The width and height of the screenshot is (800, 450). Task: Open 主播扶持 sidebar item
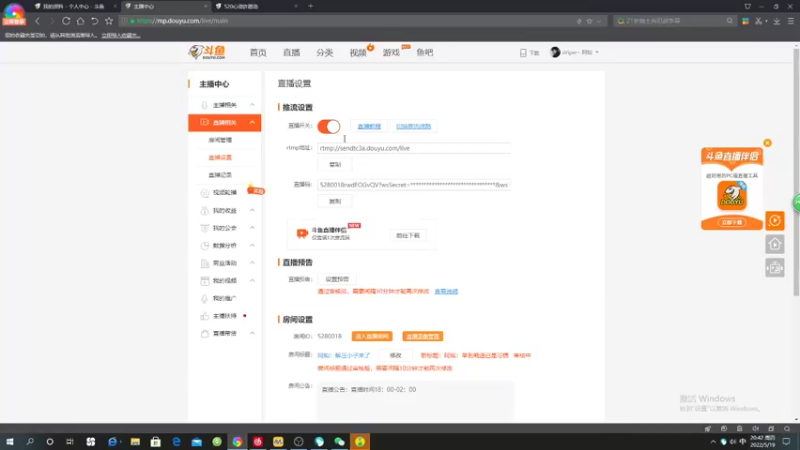coord(225,316)
